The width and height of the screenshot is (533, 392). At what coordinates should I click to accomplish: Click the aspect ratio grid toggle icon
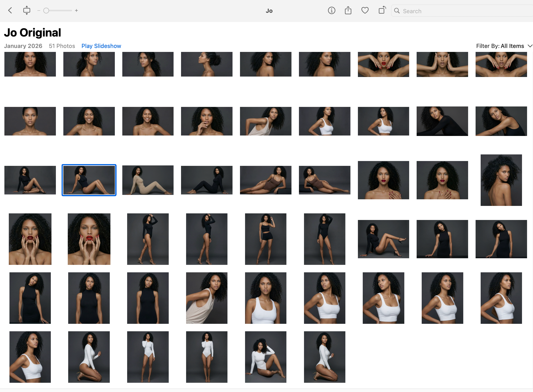tap(27, 10)
